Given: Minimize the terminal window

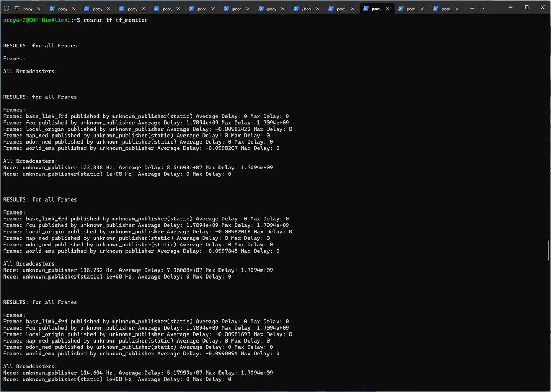Looking at the screenshot, I should (x=511, y=8).
